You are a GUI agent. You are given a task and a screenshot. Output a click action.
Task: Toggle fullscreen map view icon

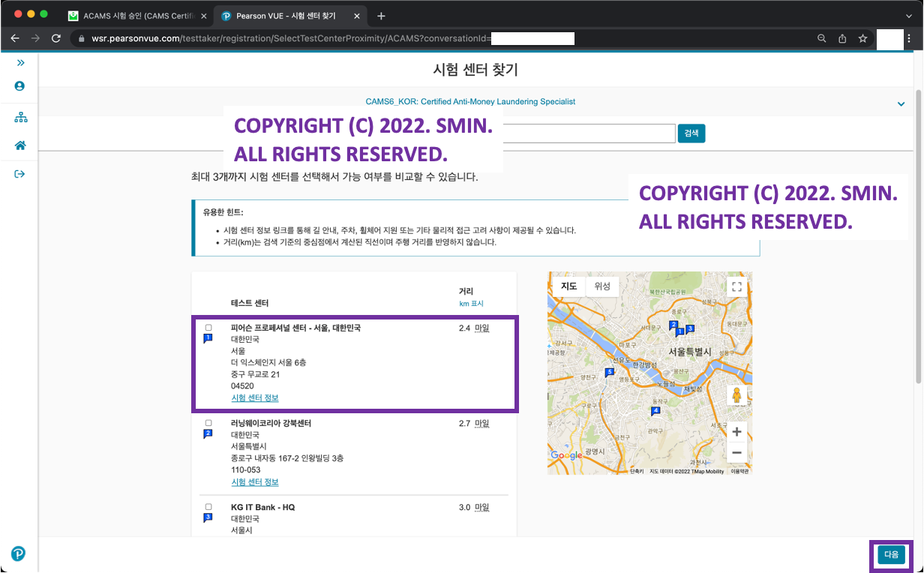(x=736, y=286)
